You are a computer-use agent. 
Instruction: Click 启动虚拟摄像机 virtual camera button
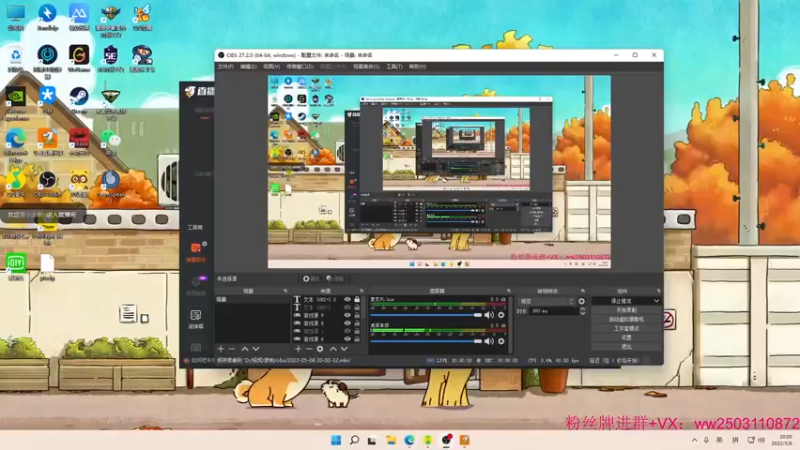(x=626, y=319)
